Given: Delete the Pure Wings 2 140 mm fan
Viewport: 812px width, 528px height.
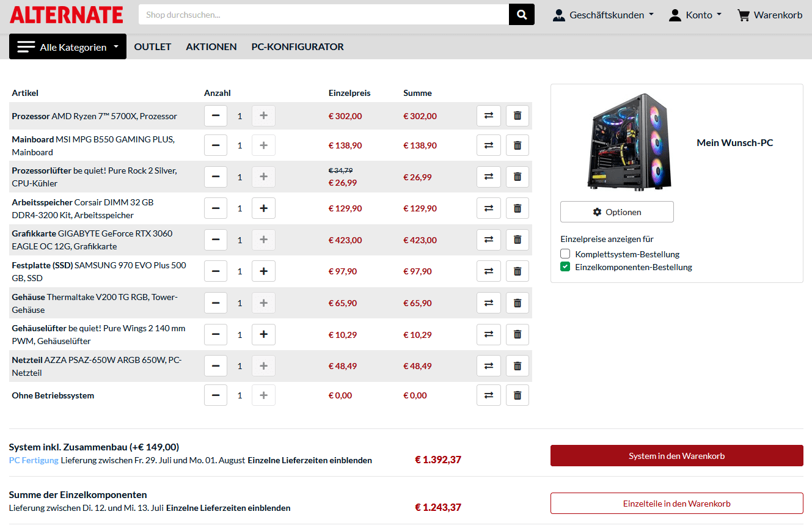Looking at the screenshot, I should point(518,334).
